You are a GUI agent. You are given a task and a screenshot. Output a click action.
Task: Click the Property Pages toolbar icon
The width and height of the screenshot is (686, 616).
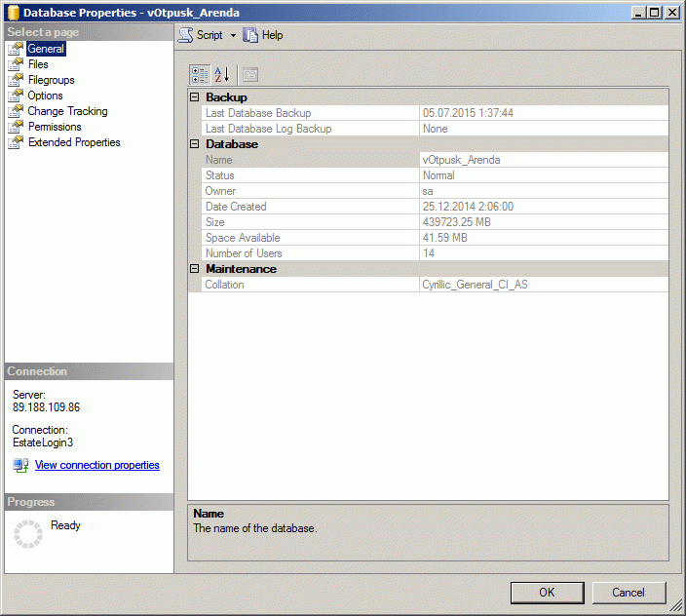[250, 75]
